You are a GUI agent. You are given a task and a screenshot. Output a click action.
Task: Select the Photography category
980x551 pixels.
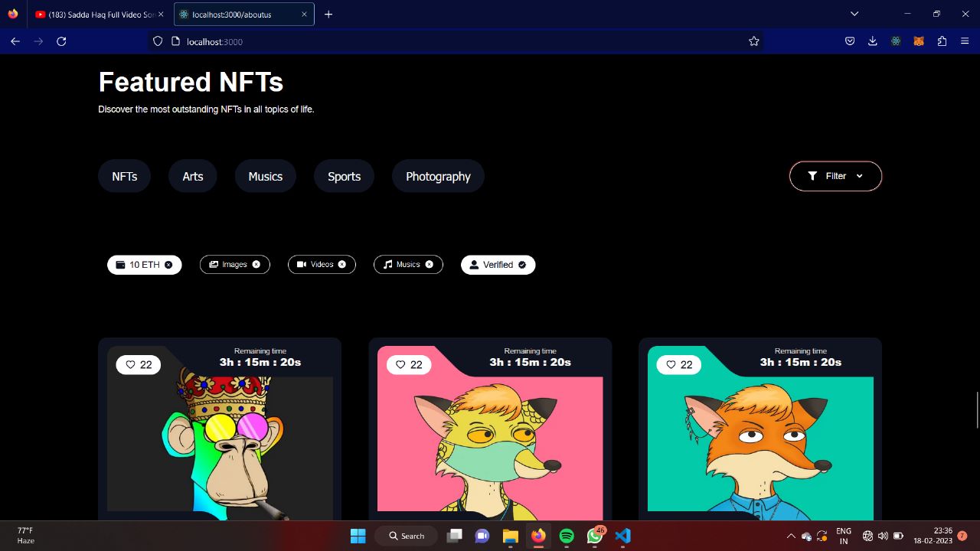tap(438, 176)
